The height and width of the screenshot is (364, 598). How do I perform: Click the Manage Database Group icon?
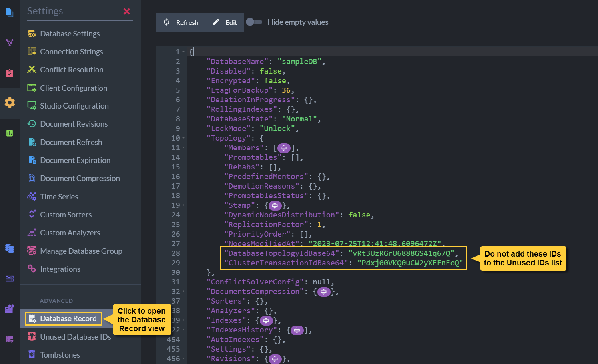(32, 251)
